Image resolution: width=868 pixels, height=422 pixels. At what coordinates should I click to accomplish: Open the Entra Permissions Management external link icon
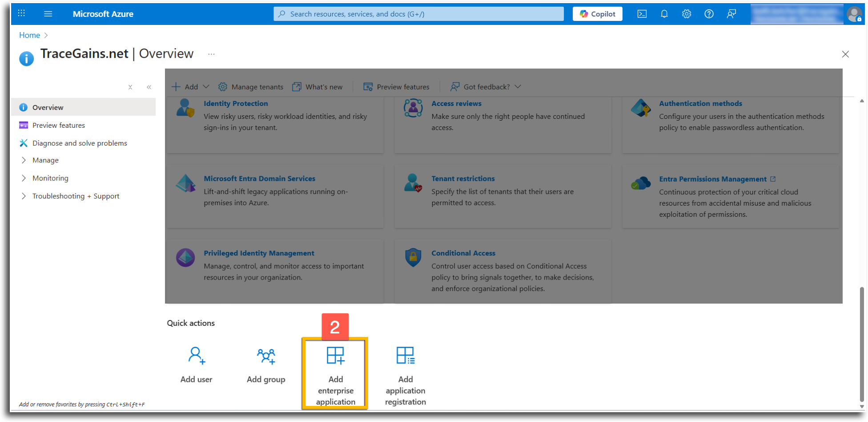pos(773,179)
